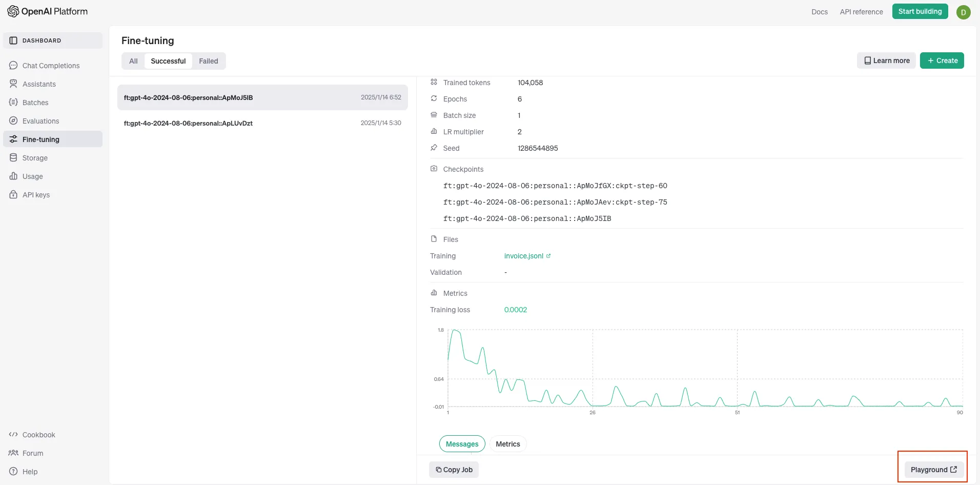Open the user avatar D
The height and width of the screenshot is (485, 980).
(964, 12)
